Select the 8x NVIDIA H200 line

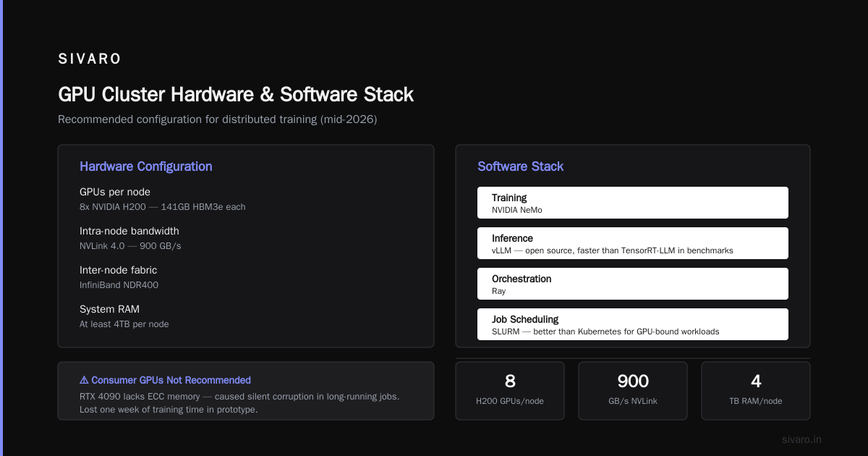pyautogui.click(x=163, y=207)
